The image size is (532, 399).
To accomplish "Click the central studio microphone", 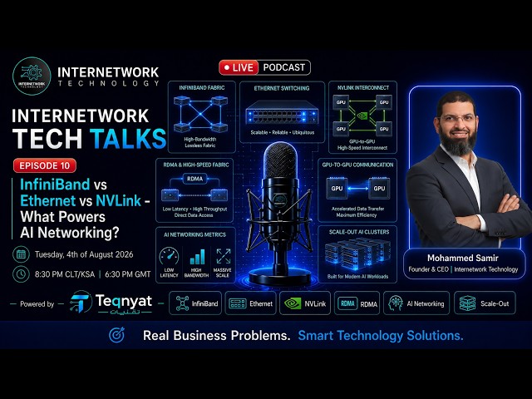I will pos(280,214).
